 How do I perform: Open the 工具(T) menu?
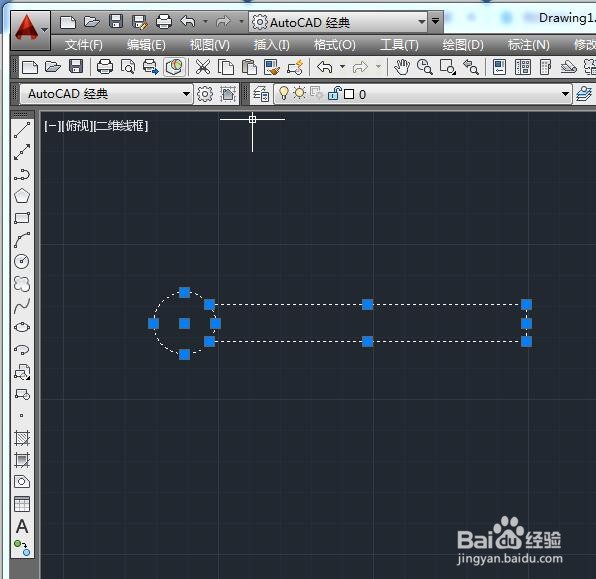pyautogui.click(x=399, y=45)
